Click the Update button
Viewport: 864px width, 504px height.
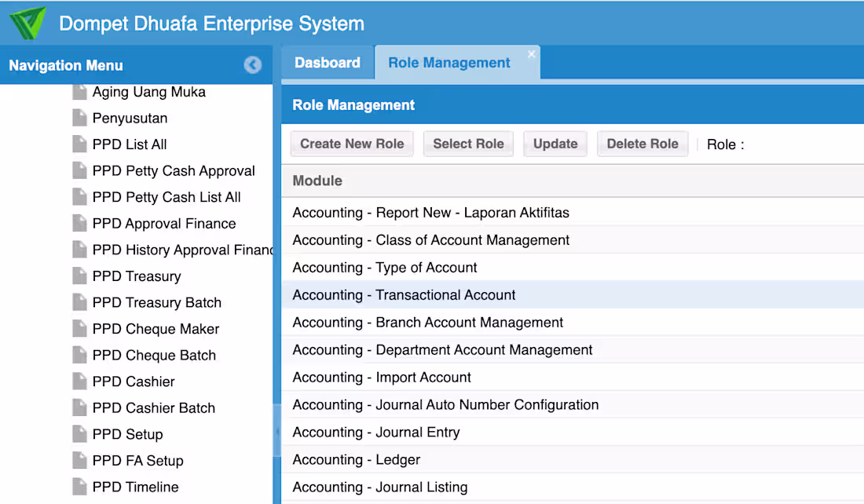pos(555,144)
